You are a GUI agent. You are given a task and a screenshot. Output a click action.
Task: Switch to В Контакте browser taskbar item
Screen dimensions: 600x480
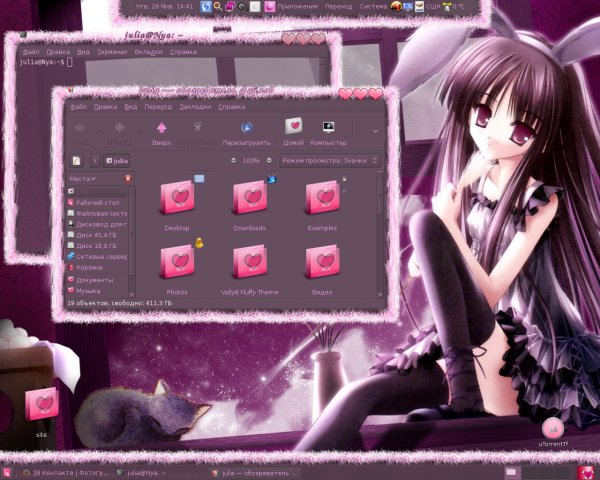(x=66, y=473)
